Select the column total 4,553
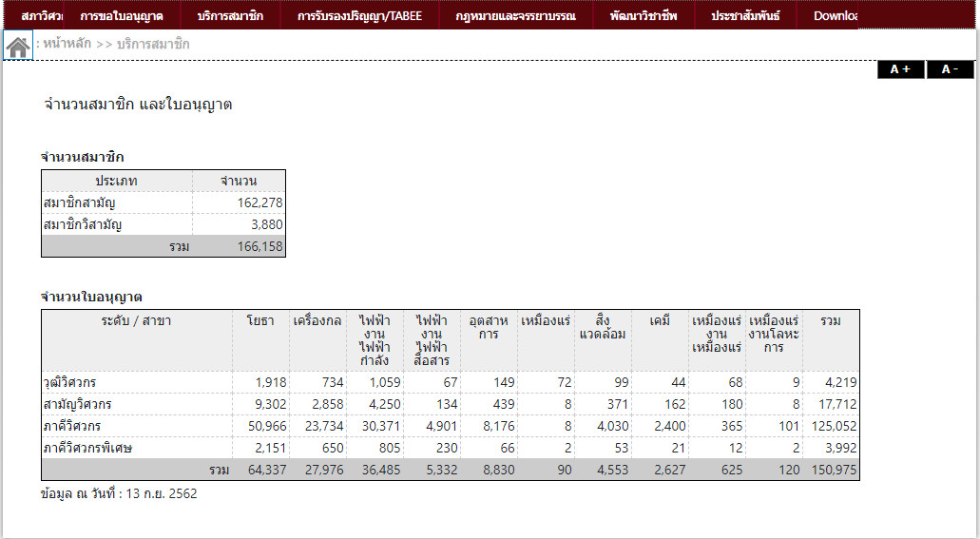 click(x=612, y=471)
